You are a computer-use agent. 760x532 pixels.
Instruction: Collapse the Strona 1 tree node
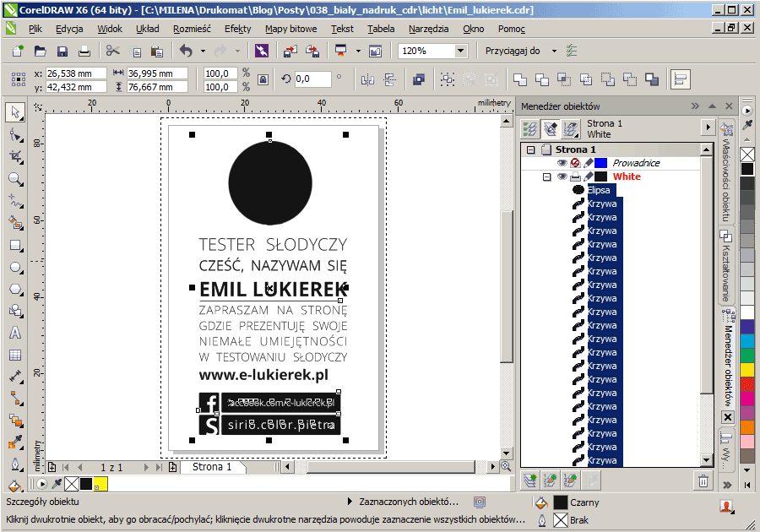[x=531, y=149]
